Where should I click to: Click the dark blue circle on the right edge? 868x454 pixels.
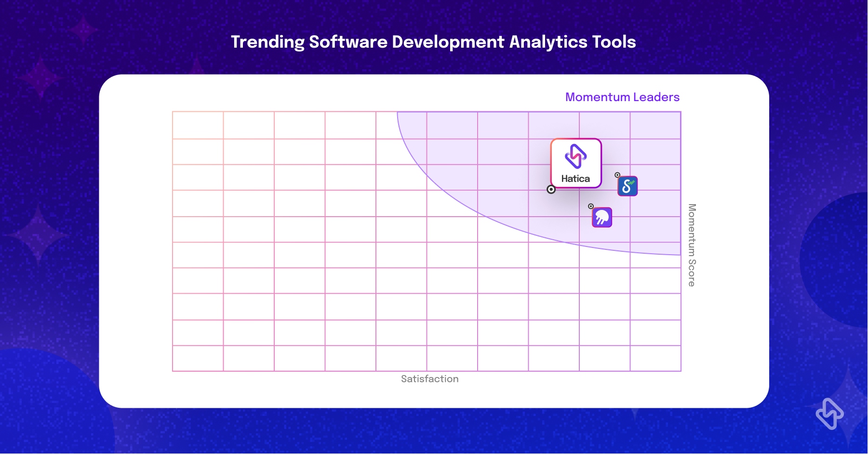tap(834, 260)
